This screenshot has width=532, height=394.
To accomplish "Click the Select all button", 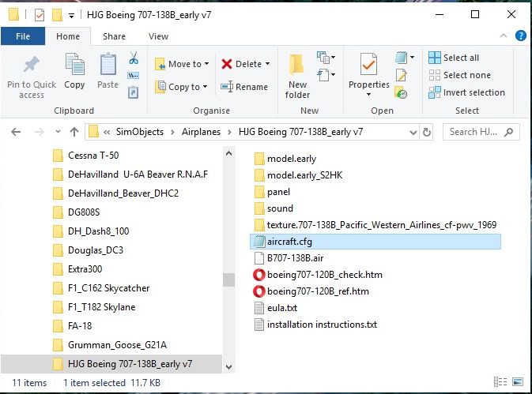I will pyautogui.click(x=454, y=58).
